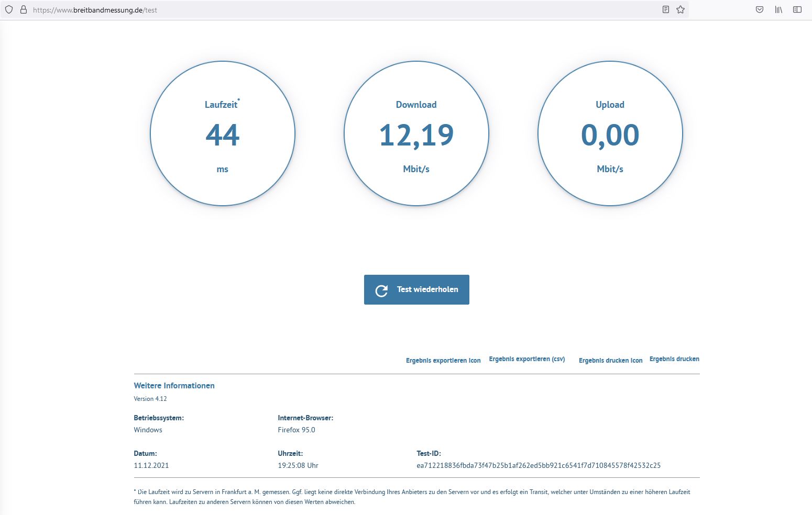
Task: Toggle Reader View in the address bar
Action: (666, 9)
